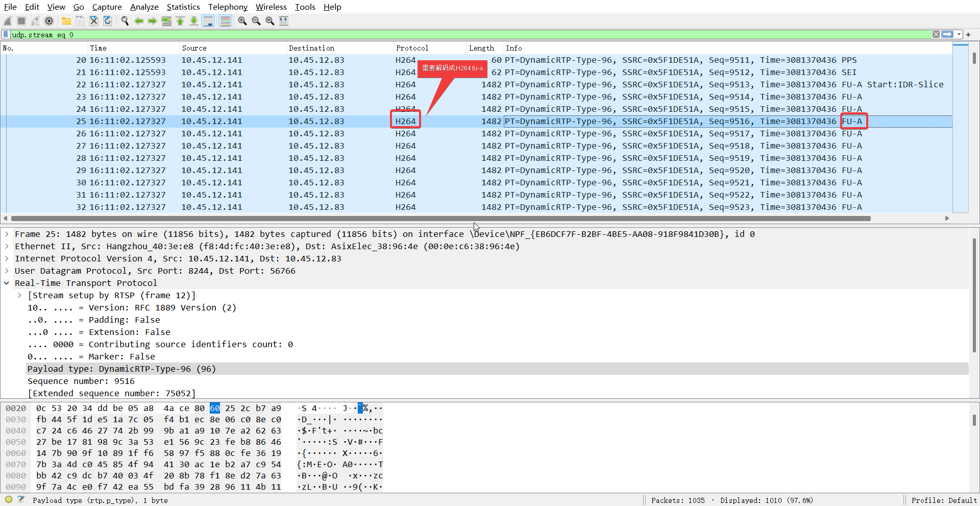Open the Edit menu
This screenshot has height=506, width=980.
pyautogui.click(x=32, y=7)
